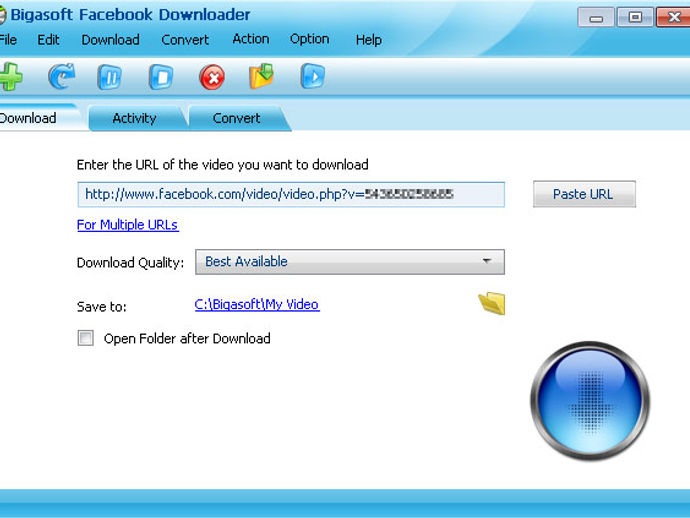Minimize the Bigasoft window

596,17
